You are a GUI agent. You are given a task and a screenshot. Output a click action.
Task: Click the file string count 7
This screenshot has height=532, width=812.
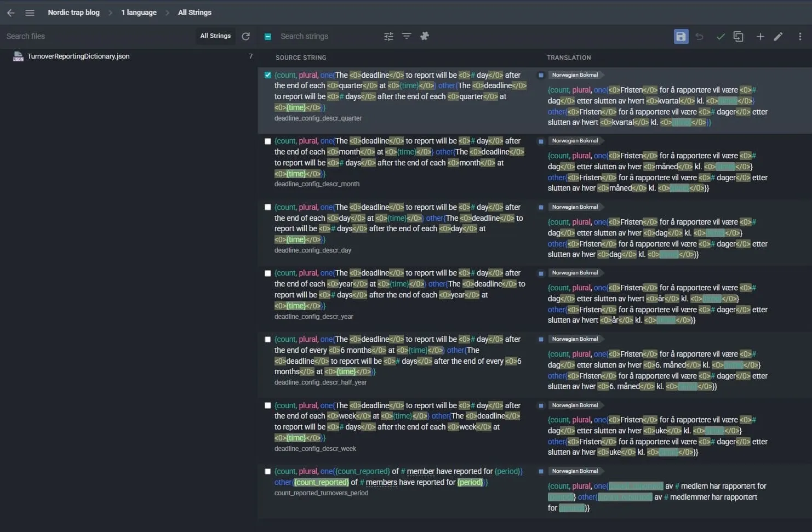click(251, 56)
